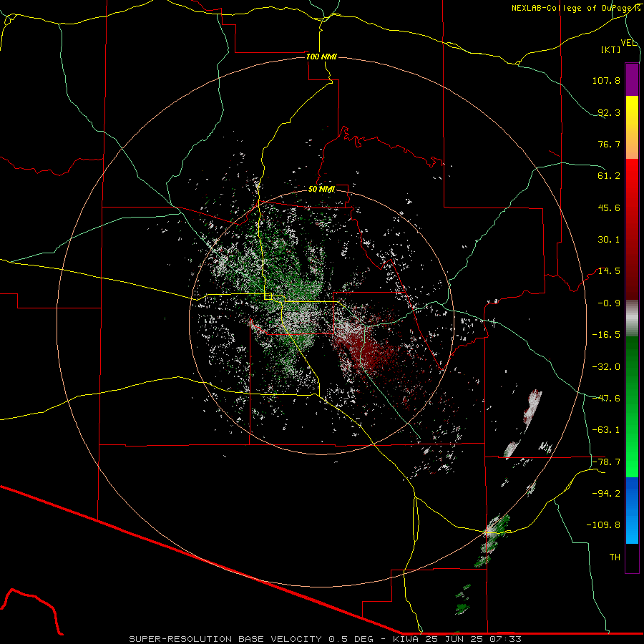644x644 pixels.
Task: Pick the black TH band at scale bottom
Action: point(632,557)
